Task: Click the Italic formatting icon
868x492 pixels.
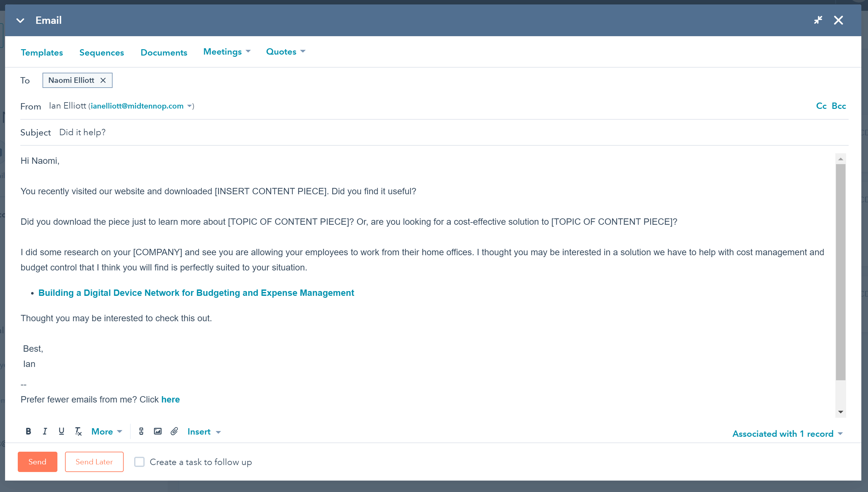Action: click(45, 432)
